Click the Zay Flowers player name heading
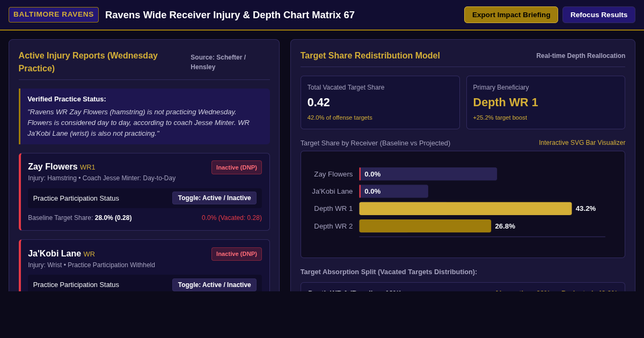Image resolution: width=644 pixels, height=338 pixels. tap(53, 167)
